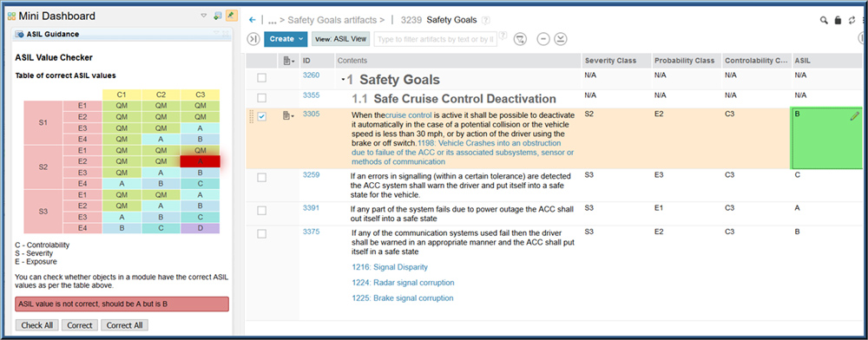Screen dimensions: 868x340
Task: Click the lock icon in header
Action: (x=838, y=21)
